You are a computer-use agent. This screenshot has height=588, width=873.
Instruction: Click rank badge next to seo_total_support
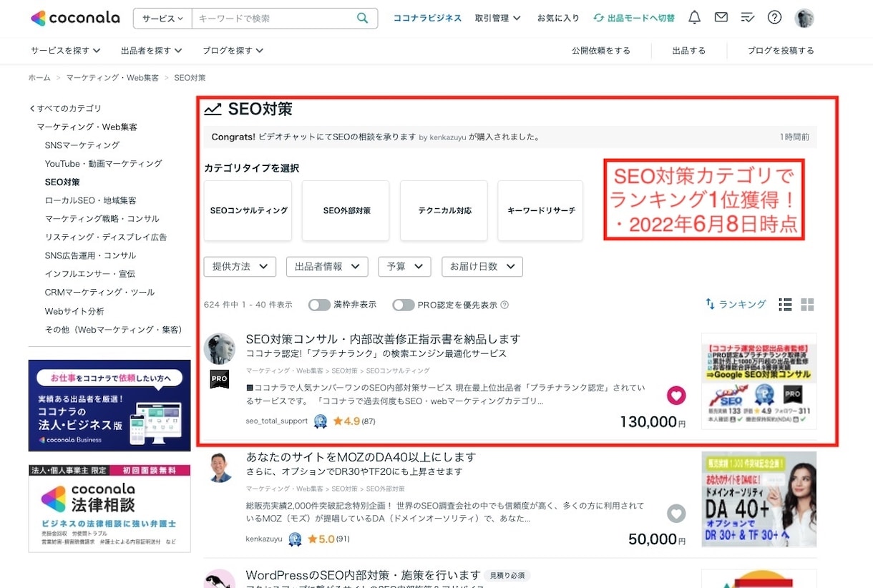point(321,421)
